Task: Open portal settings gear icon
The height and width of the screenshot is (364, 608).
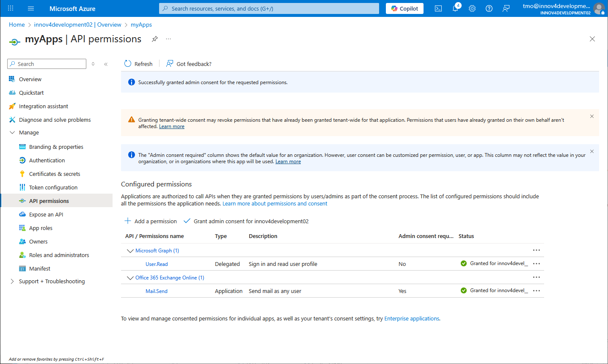Action: 472,8
